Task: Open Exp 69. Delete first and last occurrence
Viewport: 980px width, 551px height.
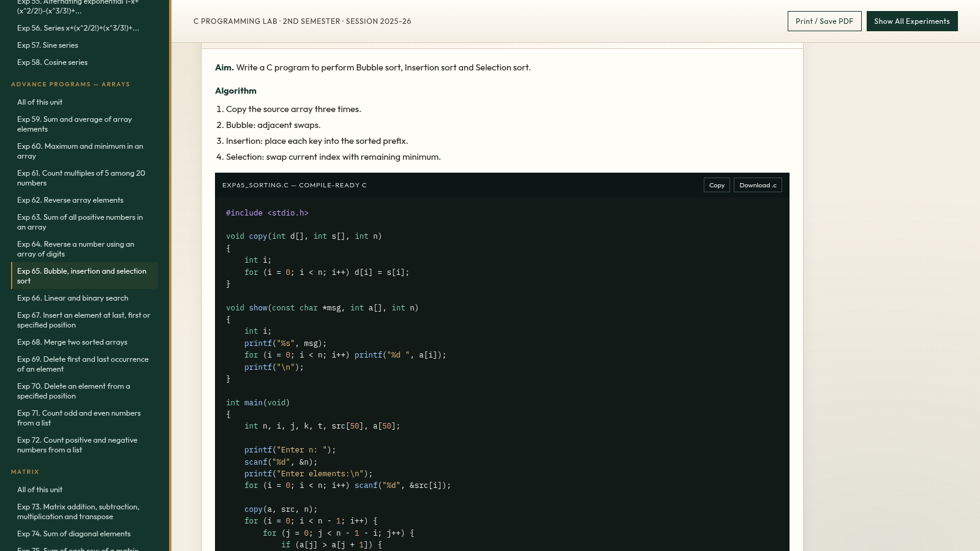Action: [x=85, y=364]
